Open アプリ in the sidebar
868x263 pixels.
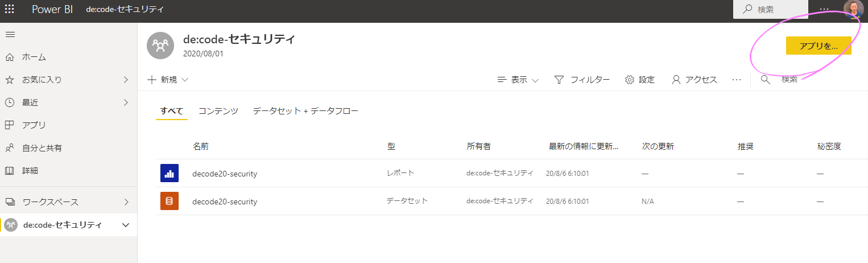pyautogui.click(x=34, y=125)
